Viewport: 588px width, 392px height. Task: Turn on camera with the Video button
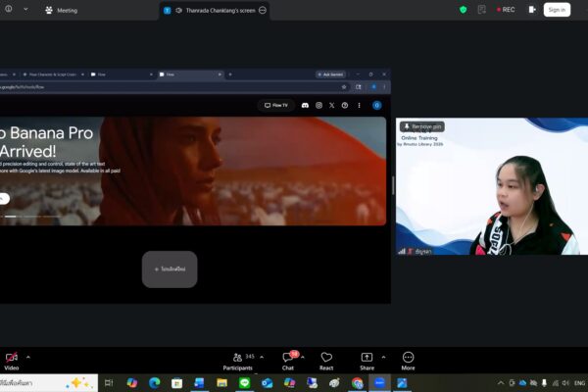pos(11,361)
